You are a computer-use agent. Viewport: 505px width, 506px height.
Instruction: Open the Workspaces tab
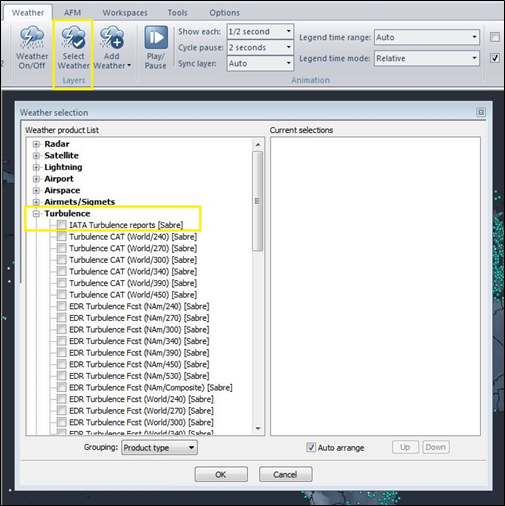point(125,13)
